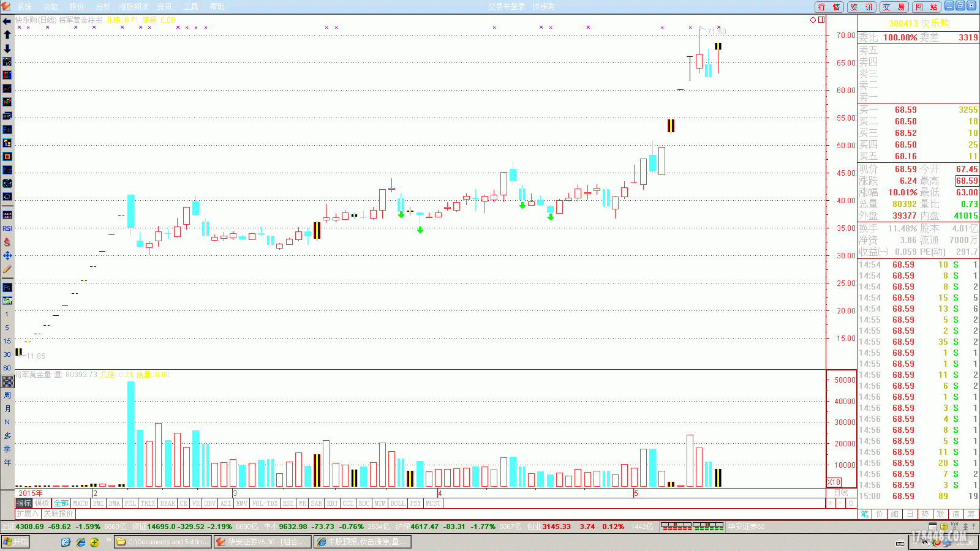This screenshot has width=980, height=551.
Task: Select the BOLL indicator tab
Action: tap(398, 503)
